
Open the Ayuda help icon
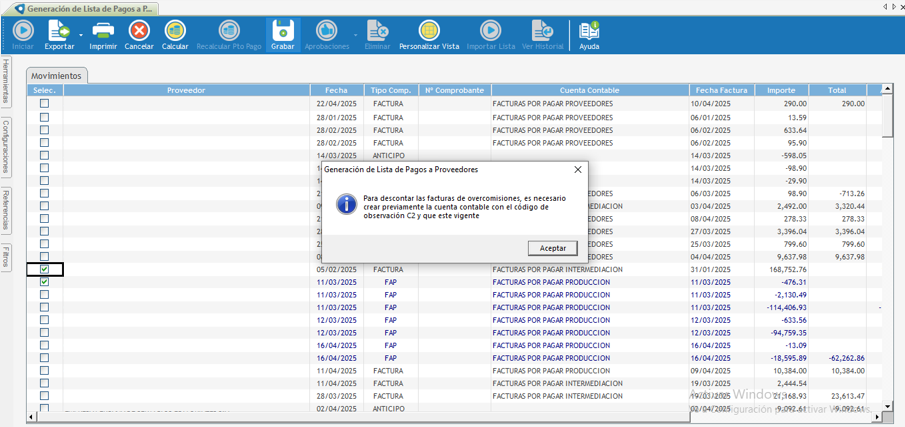click(589, 33)
